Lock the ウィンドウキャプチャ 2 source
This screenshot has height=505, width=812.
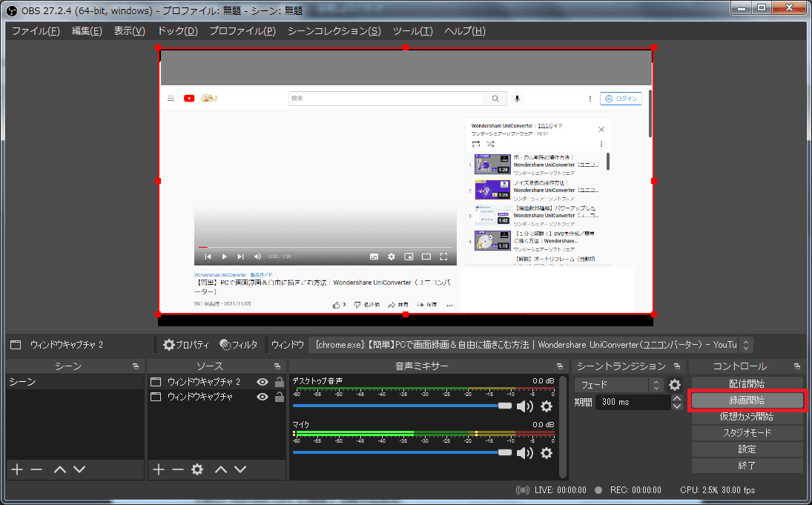click(279, 382)
